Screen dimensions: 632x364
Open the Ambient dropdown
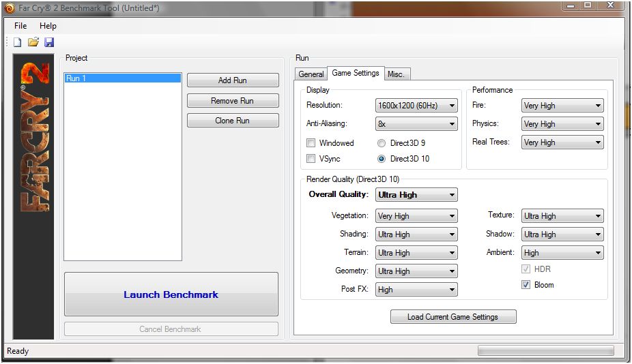coord(562,253)
